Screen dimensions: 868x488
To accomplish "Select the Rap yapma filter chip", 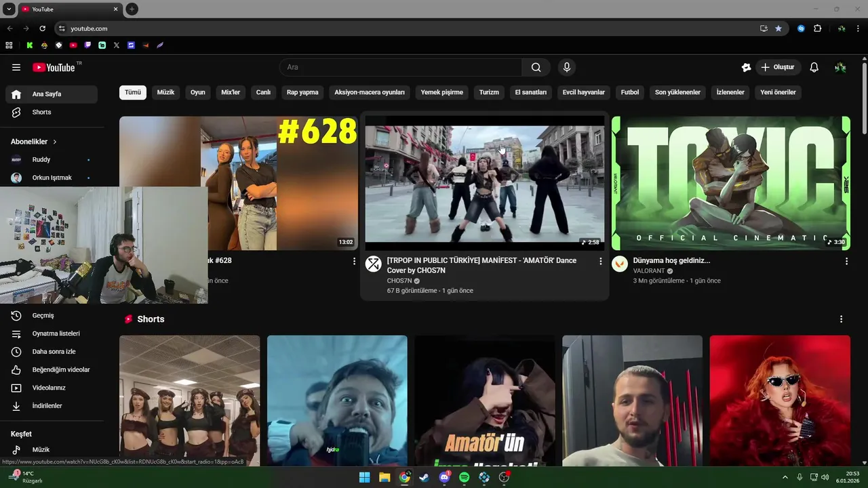I will click(x=302, y=92).
